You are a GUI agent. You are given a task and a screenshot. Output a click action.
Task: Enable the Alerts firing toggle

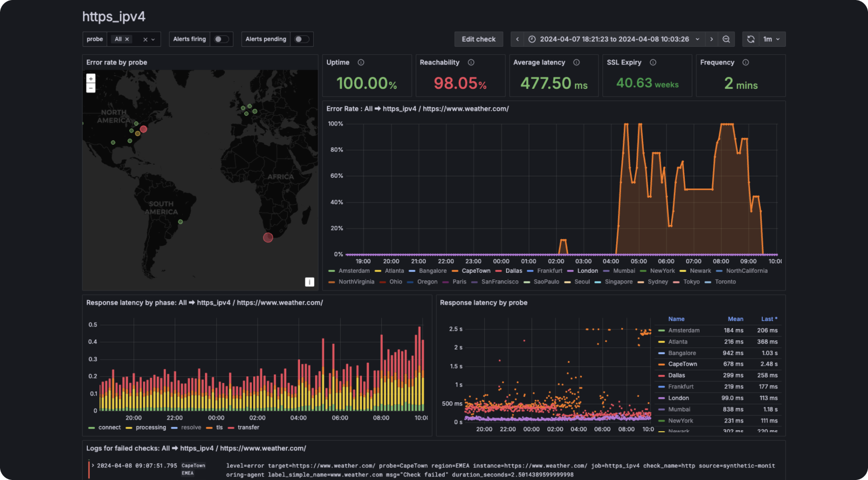tap(222, 39)
